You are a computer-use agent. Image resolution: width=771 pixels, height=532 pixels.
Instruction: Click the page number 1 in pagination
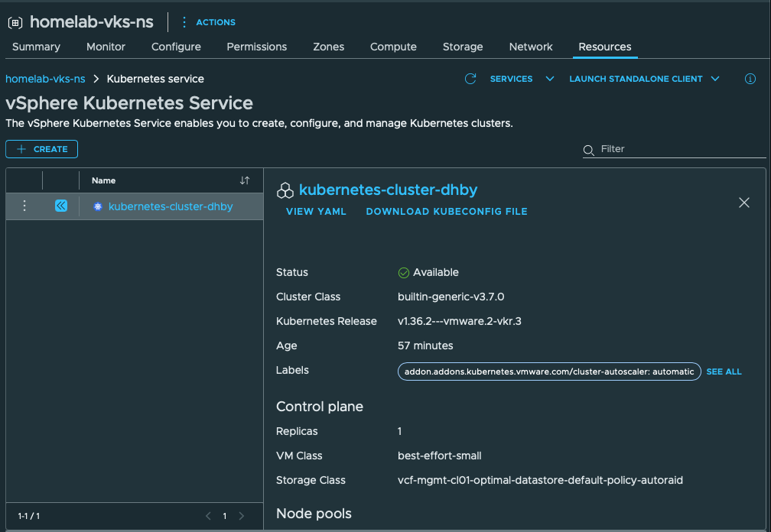(225, 516)
